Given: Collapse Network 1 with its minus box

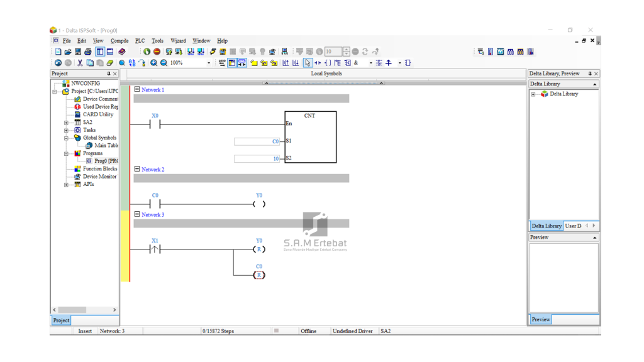Looking at the screenshot, I should 137,90.
